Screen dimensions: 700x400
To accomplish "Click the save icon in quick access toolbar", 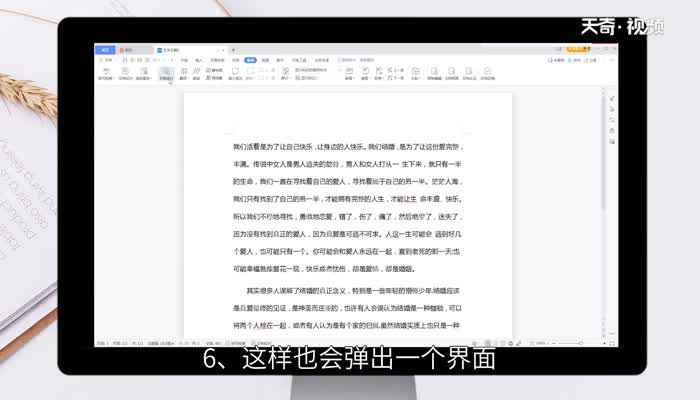I will click(125, 60).
